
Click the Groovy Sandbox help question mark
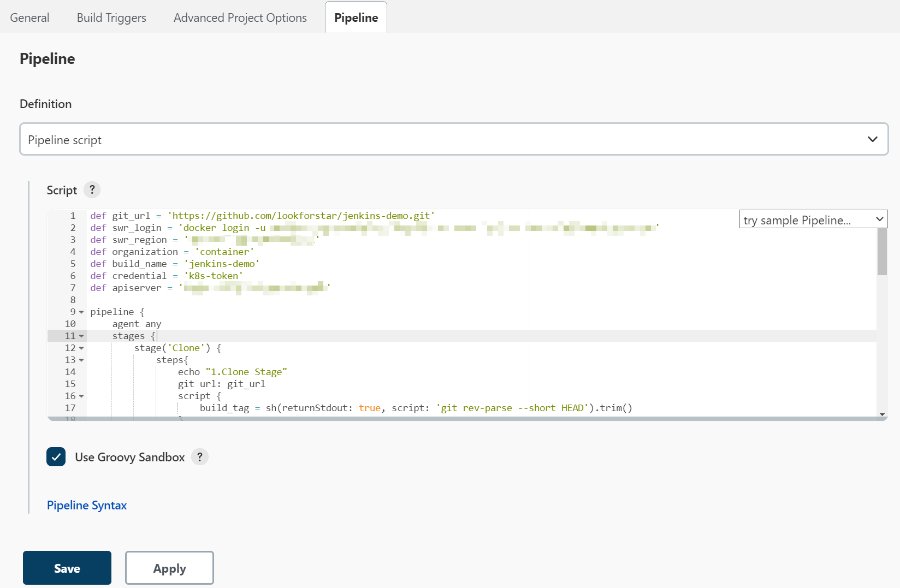pos(200,457)
